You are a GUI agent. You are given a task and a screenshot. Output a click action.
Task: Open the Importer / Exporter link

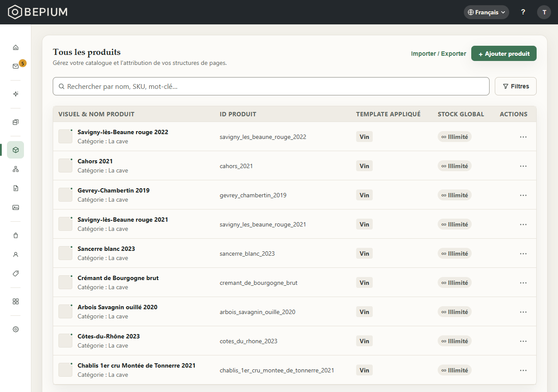pos(439,54)
